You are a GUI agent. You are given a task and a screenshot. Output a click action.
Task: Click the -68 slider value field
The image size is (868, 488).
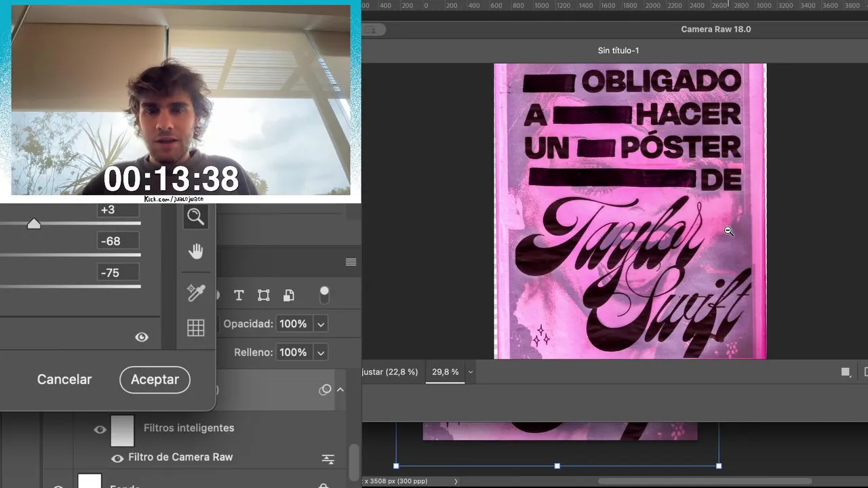point(119,241)
